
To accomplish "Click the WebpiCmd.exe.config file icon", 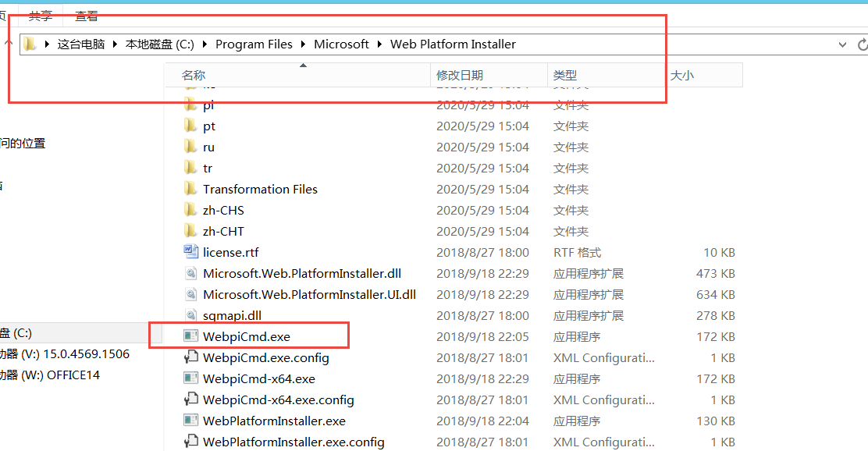I will (190, 357).
